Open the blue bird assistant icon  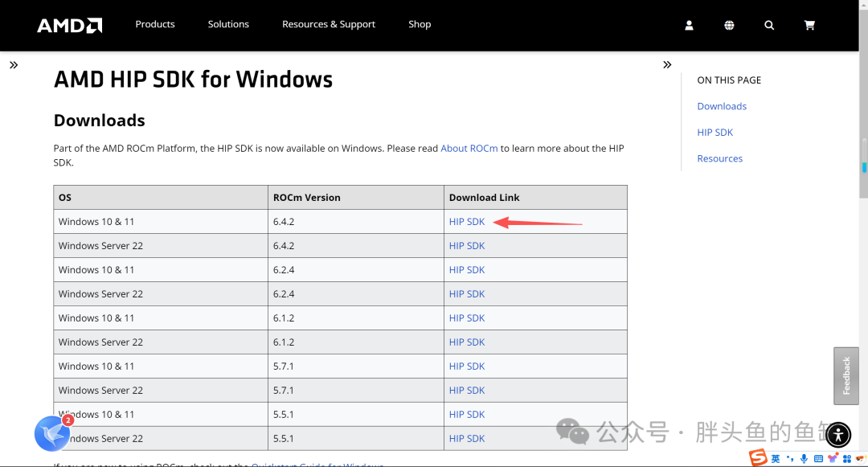coord(52,433)
